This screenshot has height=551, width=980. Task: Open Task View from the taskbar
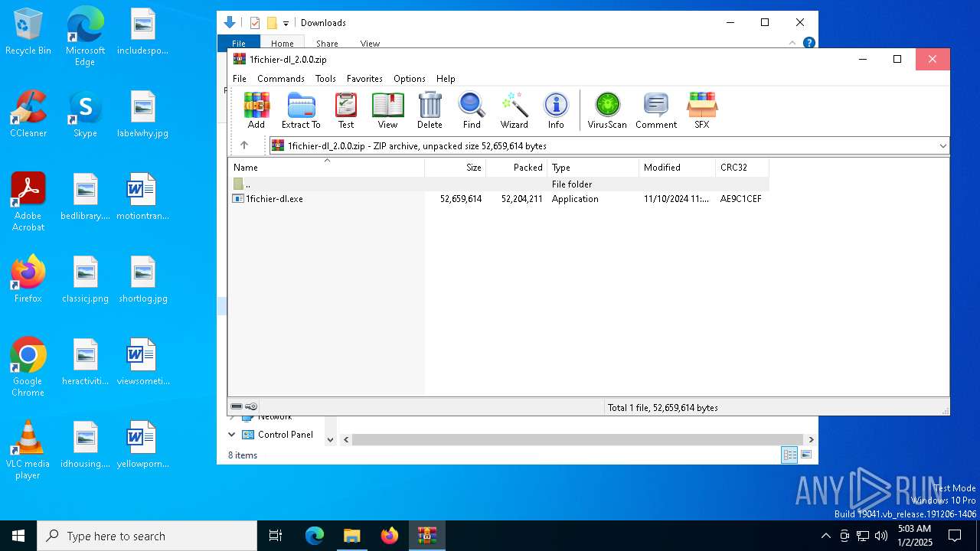276,536
